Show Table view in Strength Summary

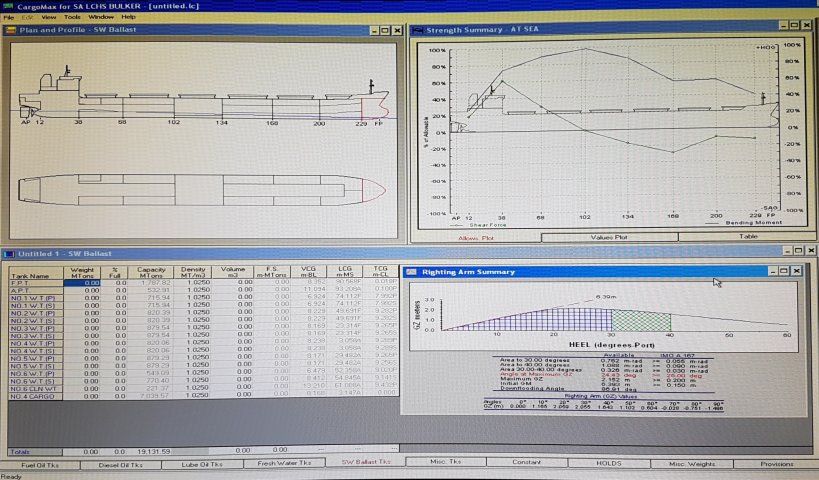[748, 237]
